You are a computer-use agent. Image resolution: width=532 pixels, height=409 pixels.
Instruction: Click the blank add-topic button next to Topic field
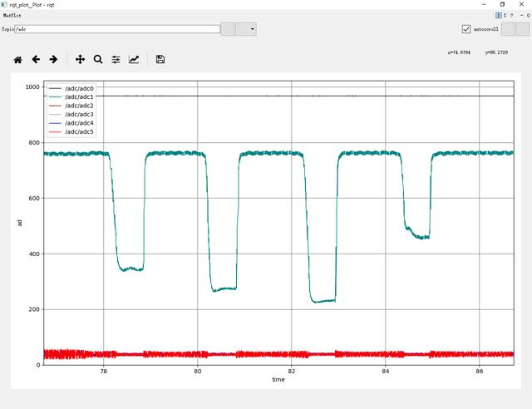click(x=228, y=29)
